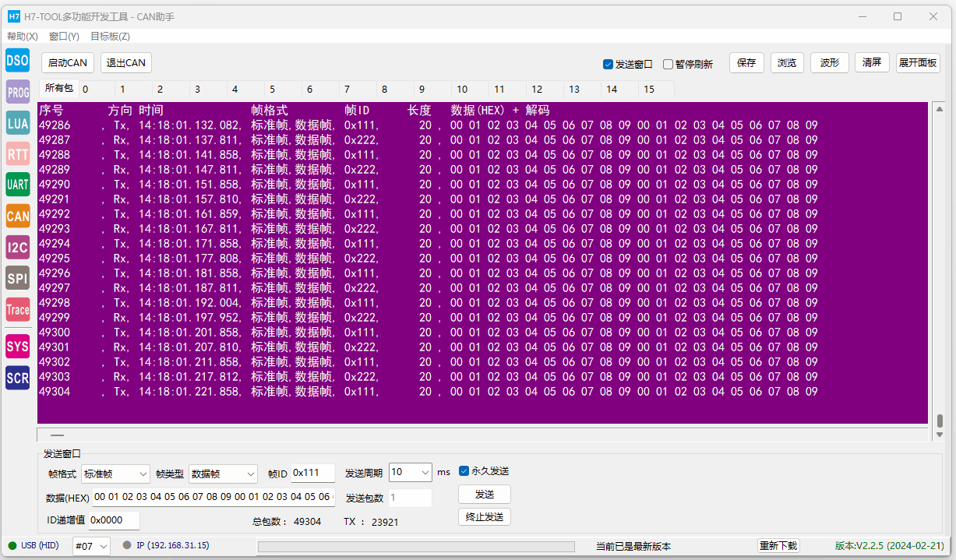This screenshot has width=956, height=560.
Task: Focus the 帧ID 0x111 input field
Action: click(313, 474)
